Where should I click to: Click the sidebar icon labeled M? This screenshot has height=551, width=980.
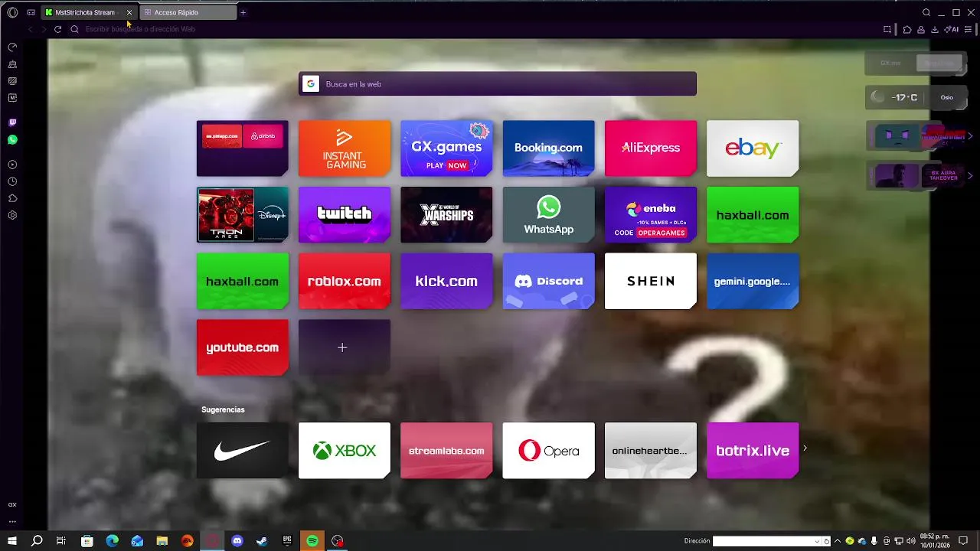coord(12,98)
